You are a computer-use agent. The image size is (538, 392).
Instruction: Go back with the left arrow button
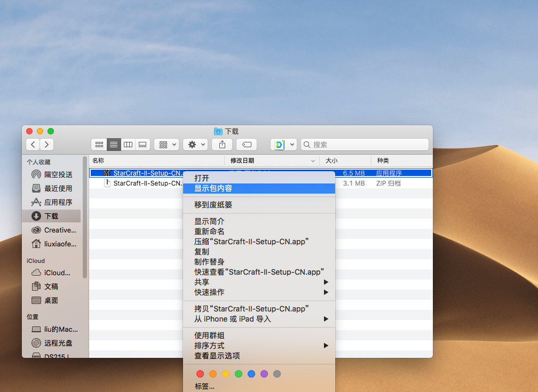pos(33,145)
